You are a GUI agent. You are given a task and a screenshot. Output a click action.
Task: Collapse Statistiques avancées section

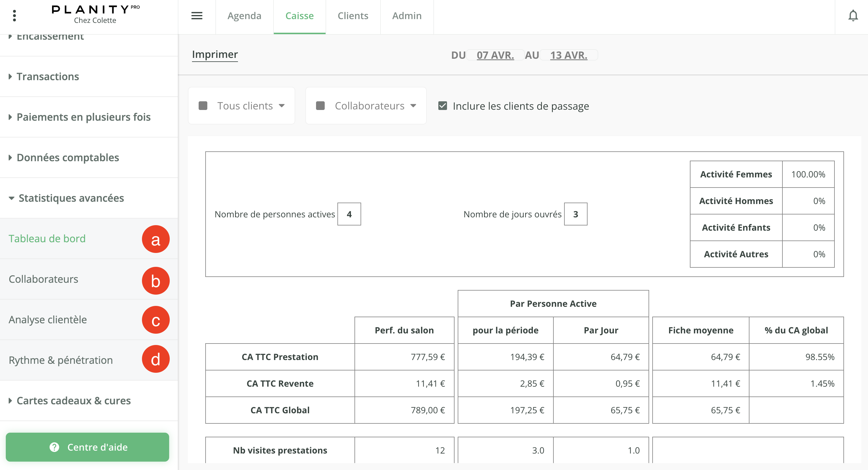click(x=71, y=198)
